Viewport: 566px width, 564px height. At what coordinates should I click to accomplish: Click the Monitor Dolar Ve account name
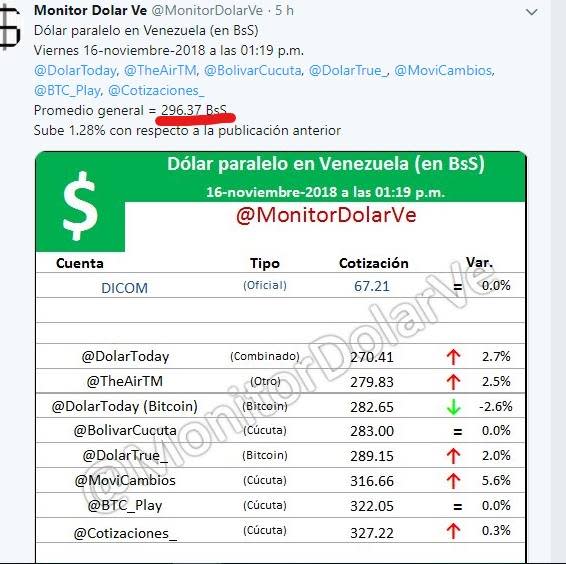coord(91,10)
